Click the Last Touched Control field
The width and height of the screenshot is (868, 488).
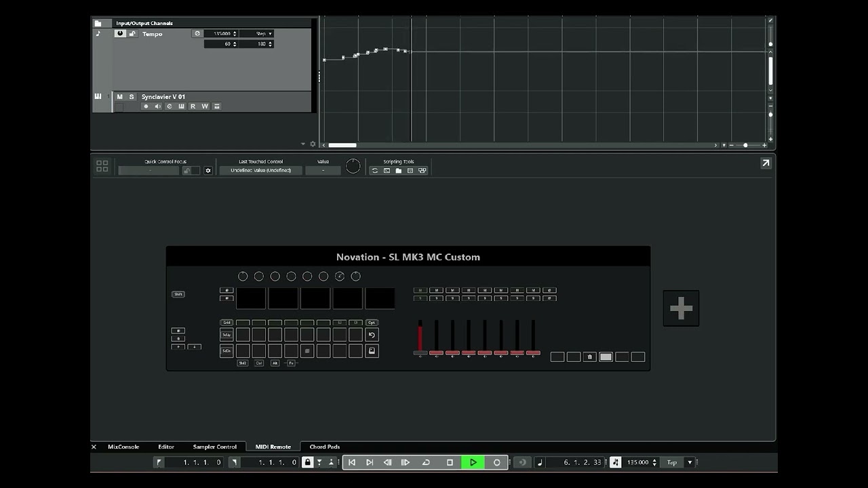[260, 171]
